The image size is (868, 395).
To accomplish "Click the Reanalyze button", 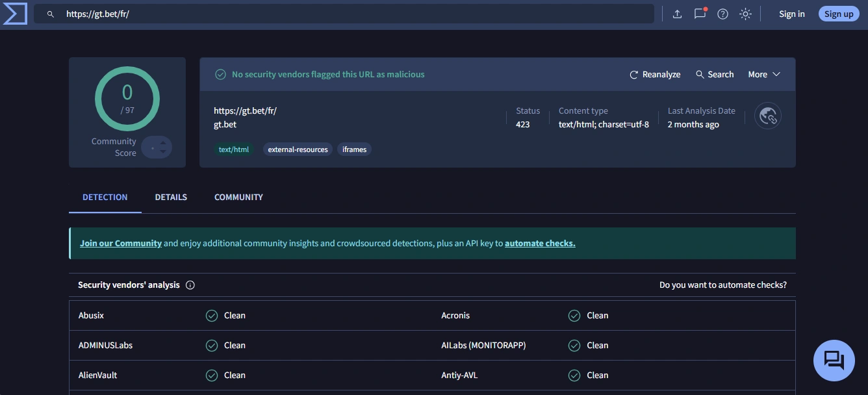I will 655,74.
